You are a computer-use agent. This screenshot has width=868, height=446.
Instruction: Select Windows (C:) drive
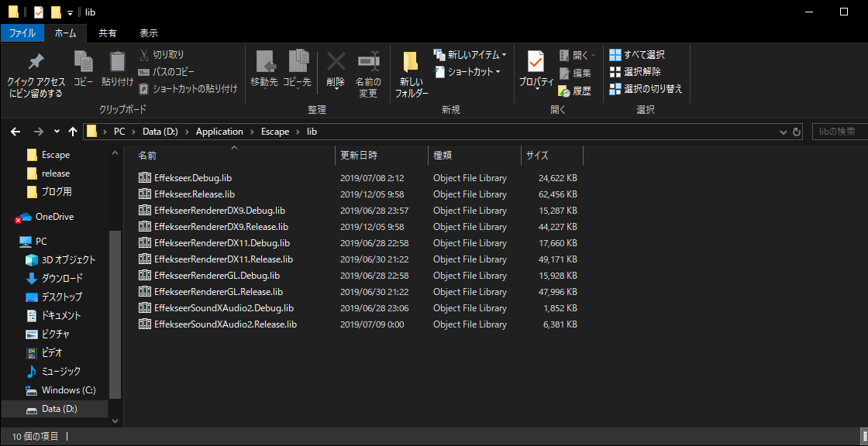61,390
